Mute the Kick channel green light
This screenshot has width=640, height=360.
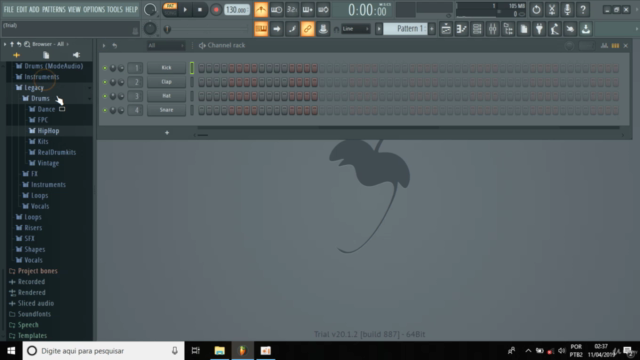[x=105, y=68]
